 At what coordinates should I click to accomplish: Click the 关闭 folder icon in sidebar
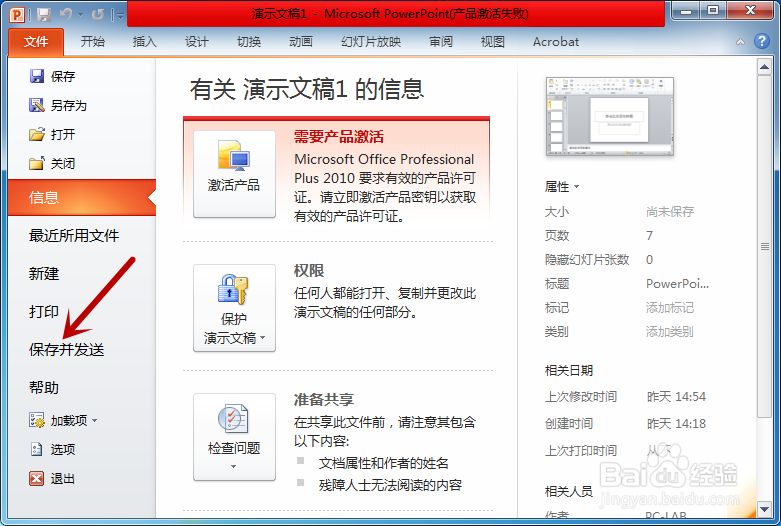37,163
